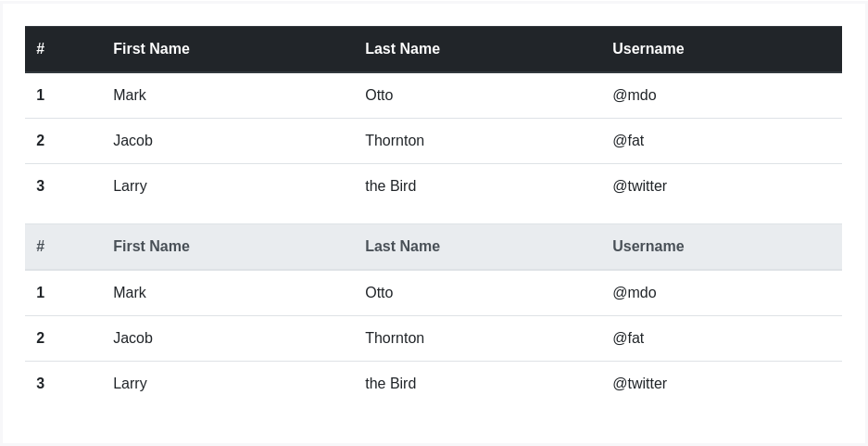Select 'Thornton' in the first table
868x446 pixels.
[395, 141]
